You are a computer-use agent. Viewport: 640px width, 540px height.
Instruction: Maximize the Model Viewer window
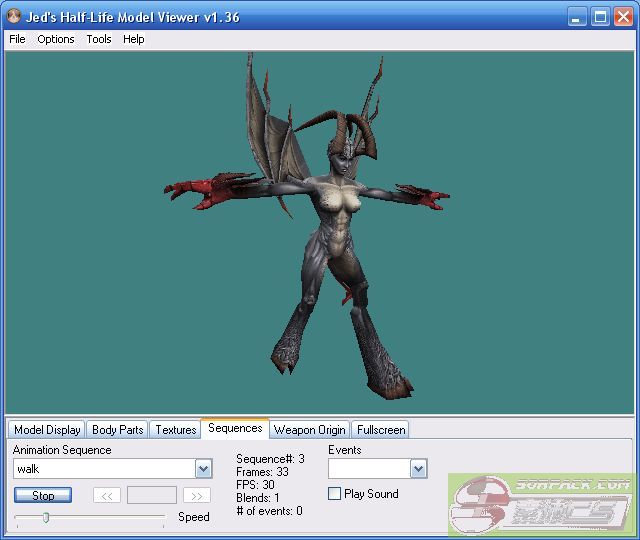pyautogui.click(x=600, y=18)
